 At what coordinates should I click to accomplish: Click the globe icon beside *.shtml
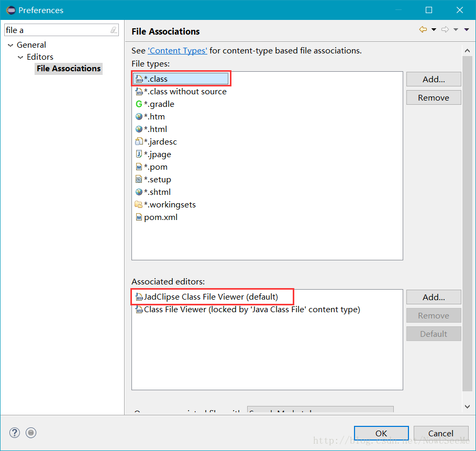(x=139, y=192)
